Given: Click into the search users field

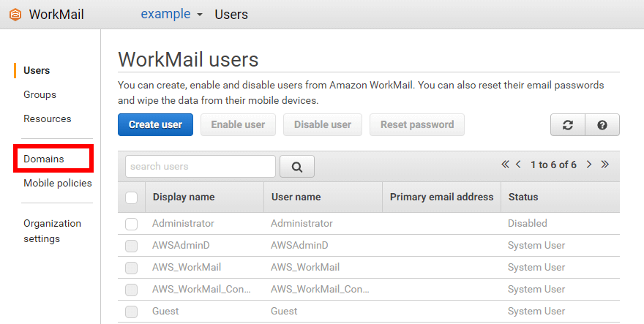Looking at the screenshot, I should (x=200, y=167).
